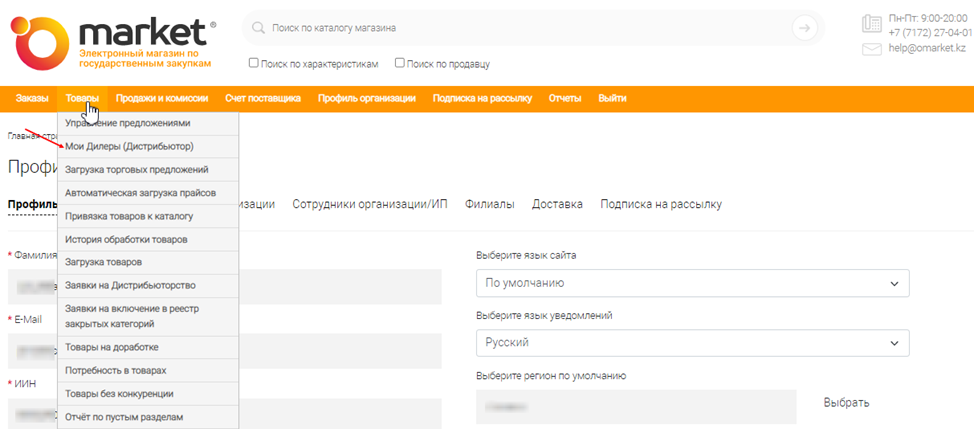This screenshot has width=974, height=429.
Task: Click 'Товары без конкуренции' menu item
Action: [119, 393]
